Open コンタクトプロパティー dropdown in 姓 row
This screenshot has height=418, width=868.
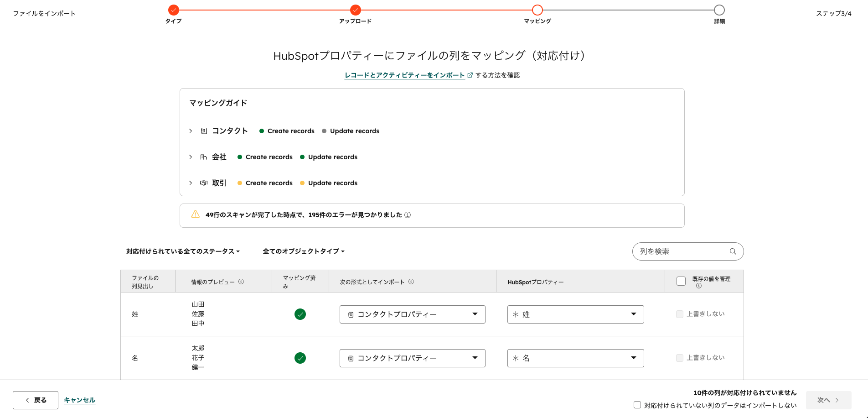click(412, 314)
